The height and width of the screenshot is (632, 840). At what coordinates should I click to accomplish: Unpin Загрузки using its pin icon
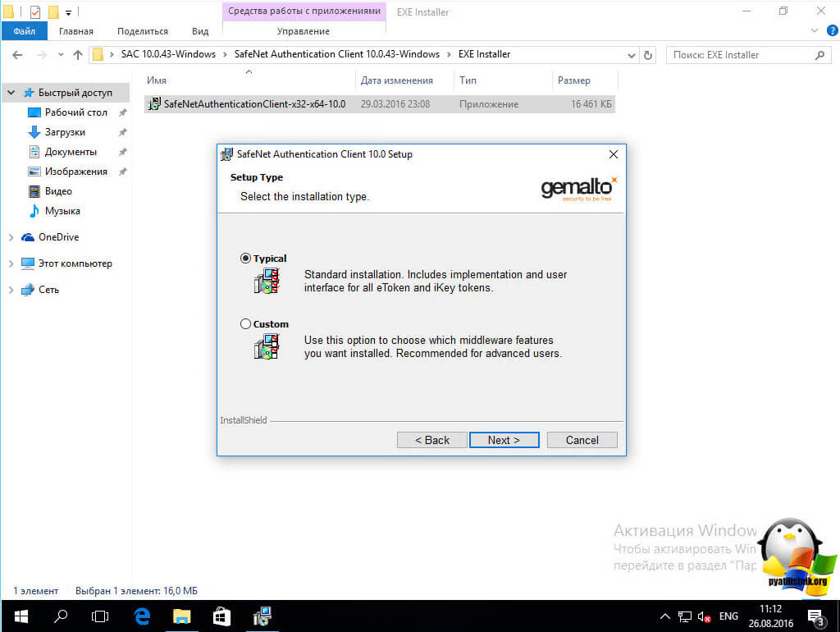pos(123,132)
